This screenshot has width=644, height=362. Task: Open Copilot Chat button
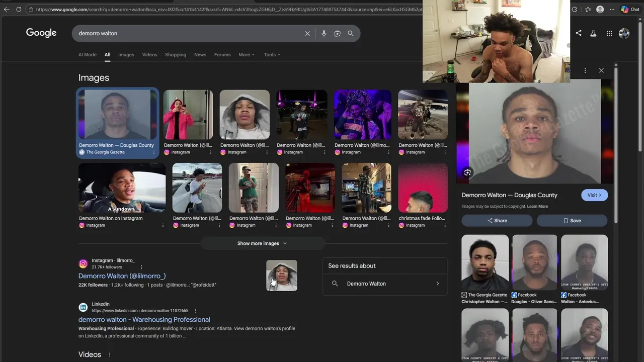pos(631,9)
